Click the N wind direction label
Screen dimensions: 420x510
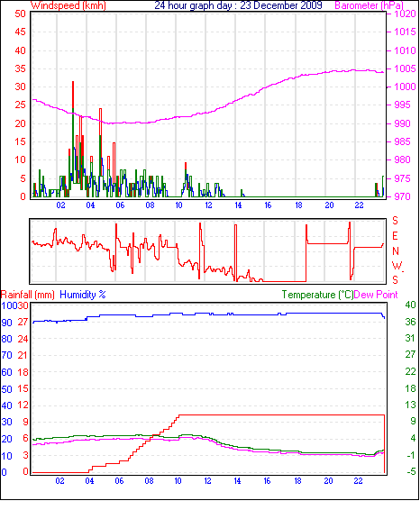pyautogui.click(x=396, y=250)
